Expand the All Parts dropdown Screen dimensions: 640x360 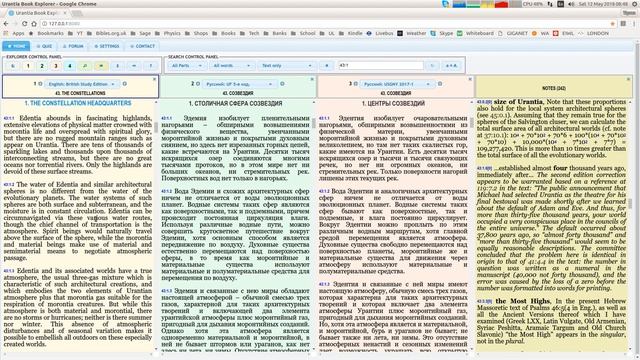coord(187,66)
